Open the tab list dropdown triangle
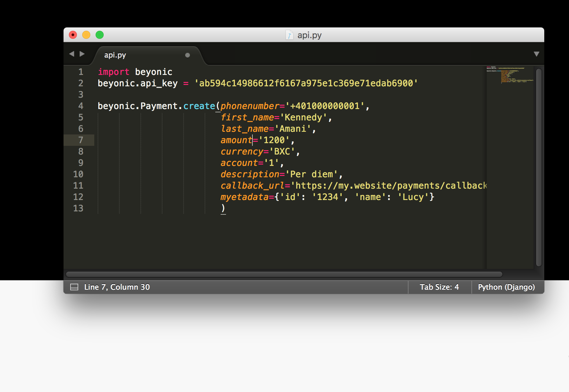569x392 pixels. pyautogui.click(x=537, y=54)
